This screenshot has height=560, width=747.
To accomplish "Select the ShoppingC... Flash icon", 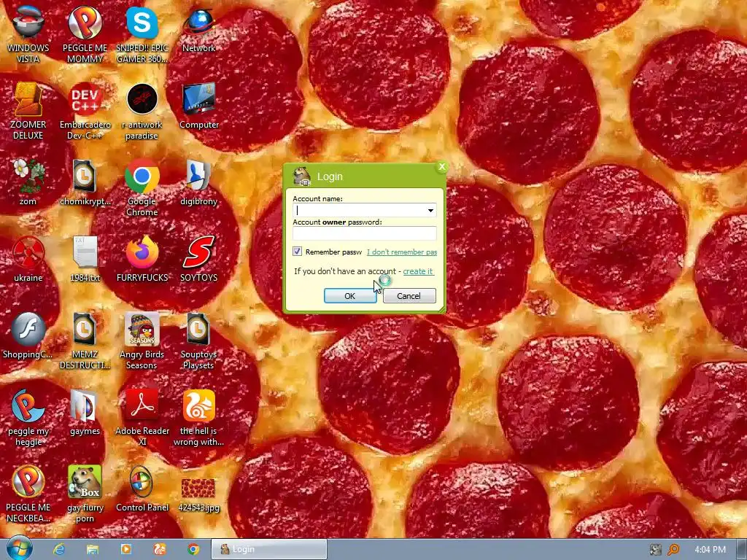I will click(28, 335).
